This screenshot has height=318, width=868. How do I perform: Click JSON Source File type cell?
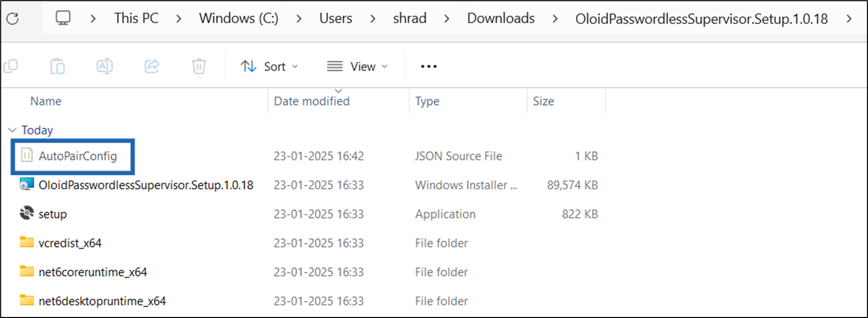click(459, 156)
